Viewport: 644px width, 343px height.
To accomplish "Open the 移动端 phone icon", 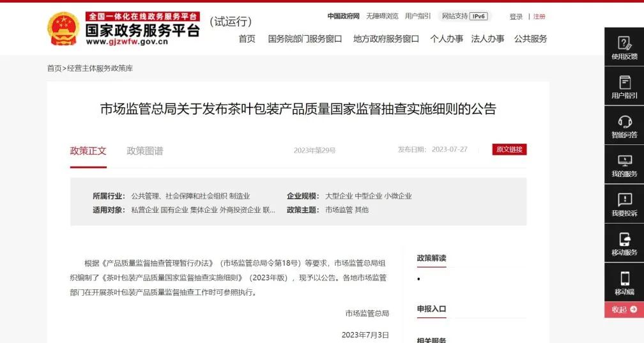I will pos(624,278).
